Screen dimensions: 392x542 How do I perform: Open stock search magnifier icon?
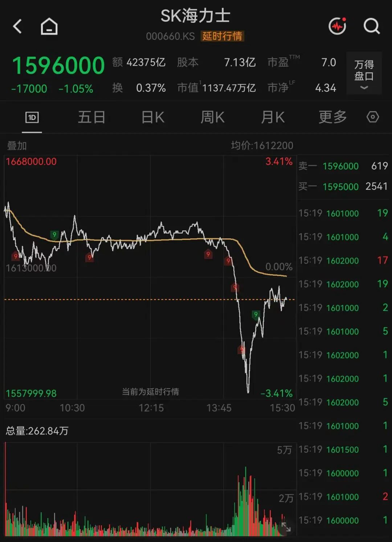point(372,26)
